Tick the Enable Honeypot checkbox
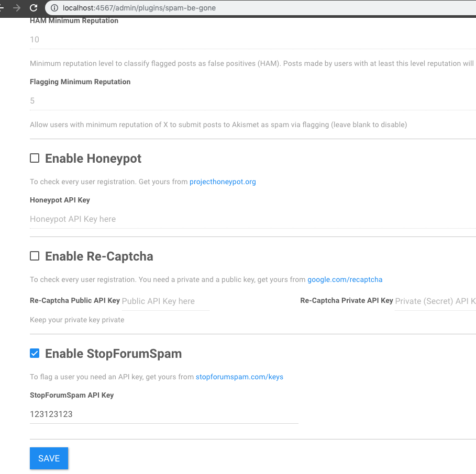The width and height of the screenshot is (476, 474). point(35,158)
